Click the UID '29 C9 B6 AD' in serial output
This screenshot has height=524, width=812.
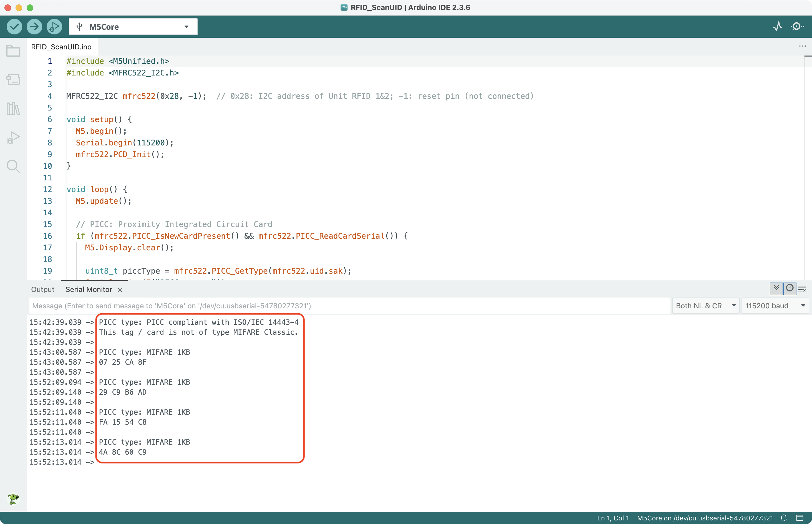123,392
